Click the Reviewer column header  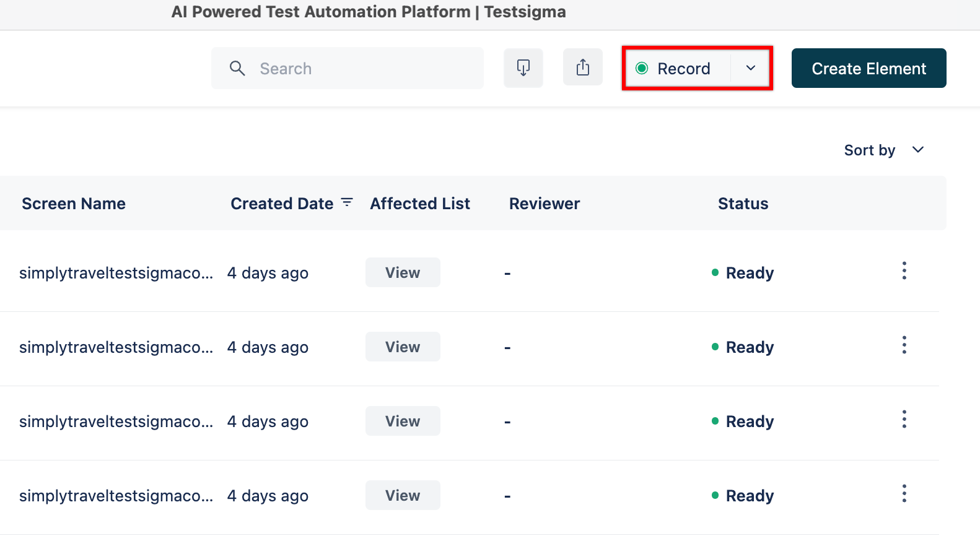[x=545, y=204]
